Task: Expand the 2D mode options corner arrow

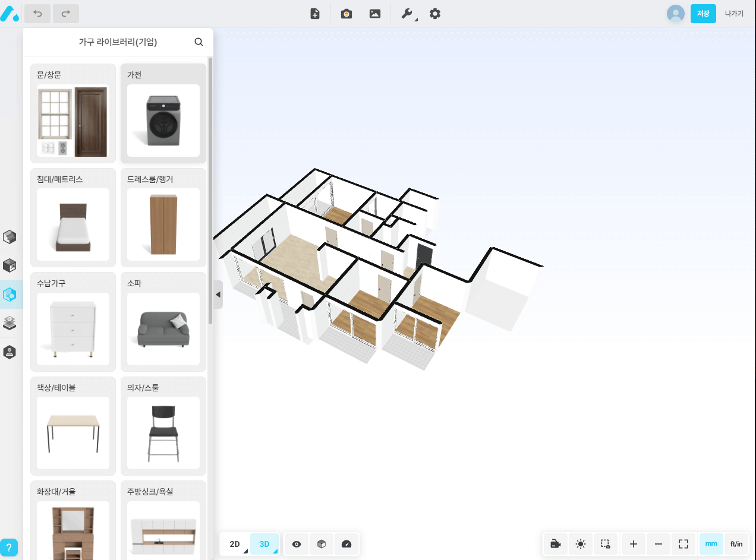Action: pyautogui.click(x=244, y=551)
